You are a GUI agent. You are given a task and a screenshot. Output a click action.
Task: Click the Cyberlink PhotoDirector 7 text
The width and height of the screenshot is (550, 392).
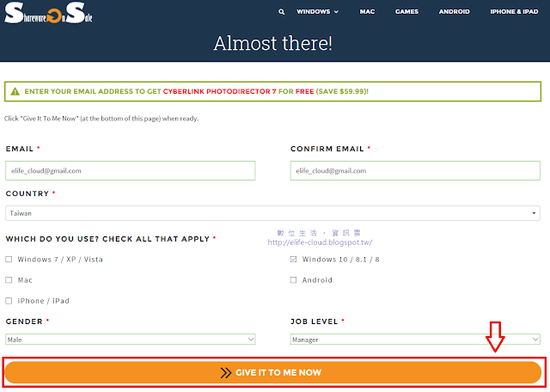[x=220, y=92]
